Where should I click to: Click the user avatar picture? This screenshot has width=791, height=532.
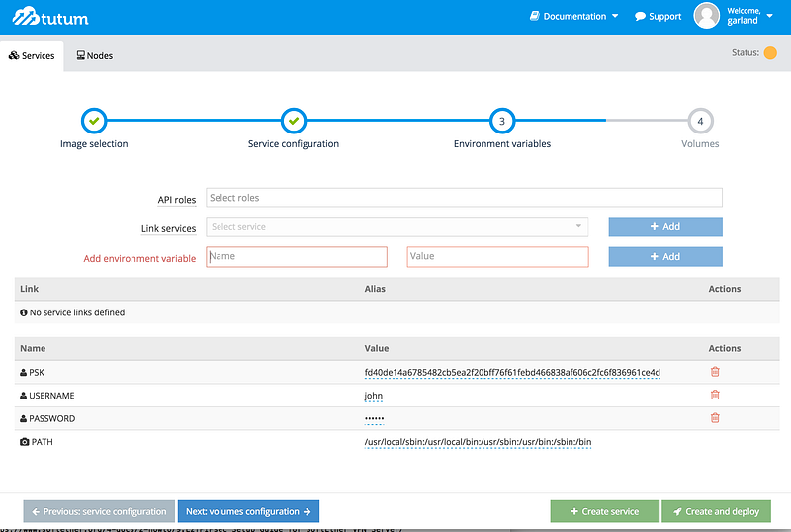[x=706, y=16]
